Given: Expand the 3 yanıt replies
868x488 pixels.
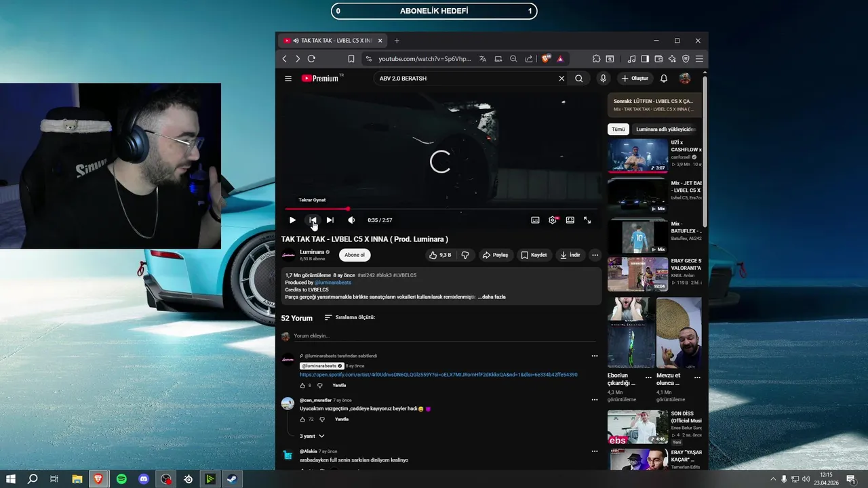Looking at the screenshot, I should [x=312, y=436].
